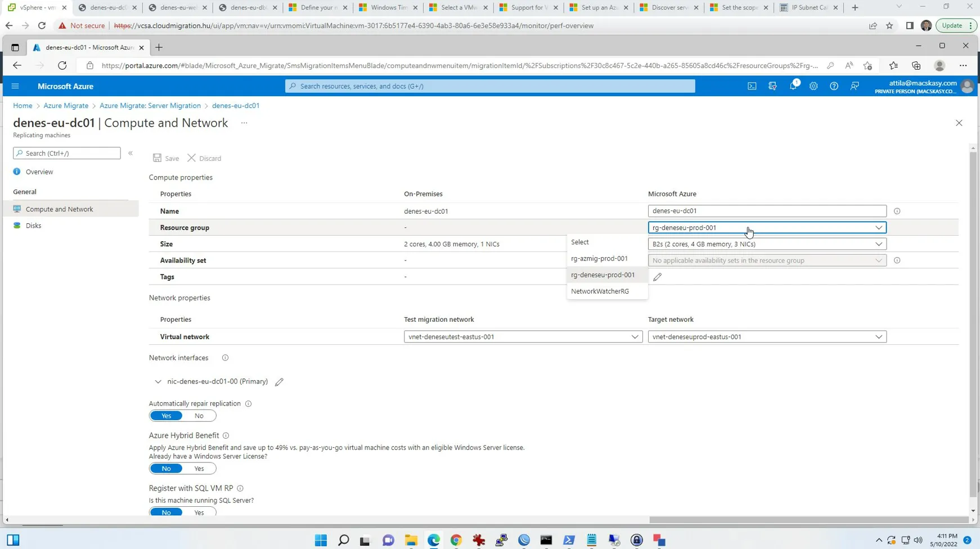Open Edge settings and more menu

963,66
